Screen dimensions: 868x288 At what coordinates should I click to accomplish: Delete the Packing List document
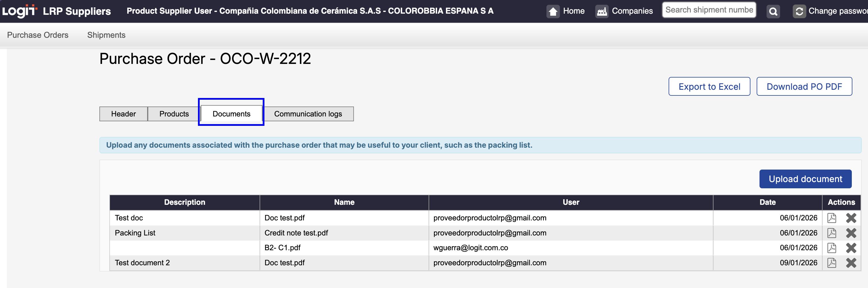point(851,233)
